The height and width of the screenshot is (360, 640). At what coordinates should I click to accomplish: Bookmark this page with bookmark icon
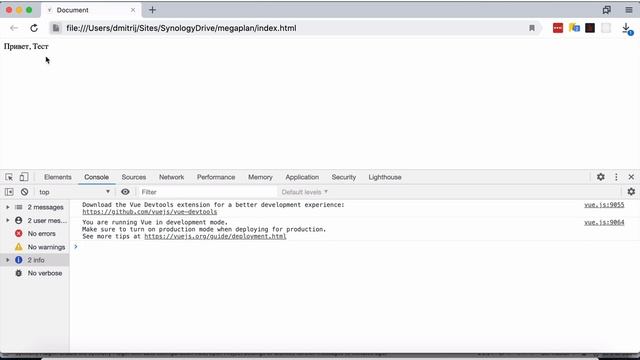coord(531,28)
